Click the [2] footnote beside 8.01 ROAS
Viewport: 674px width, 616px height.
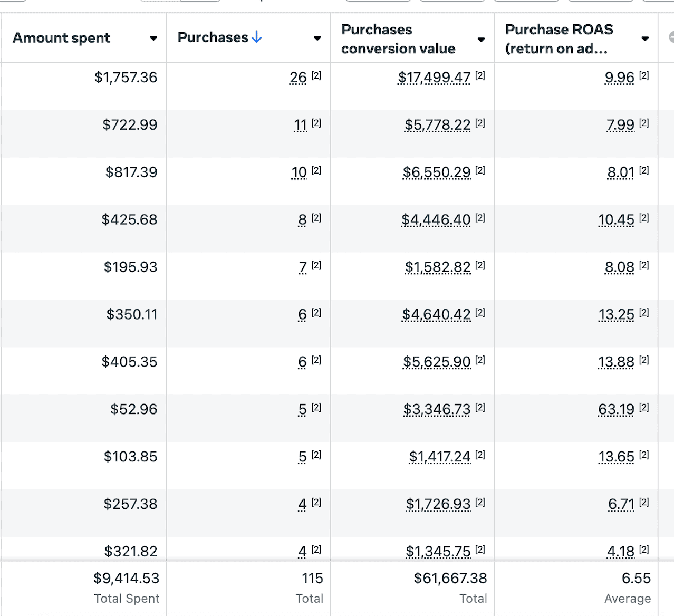643,169
